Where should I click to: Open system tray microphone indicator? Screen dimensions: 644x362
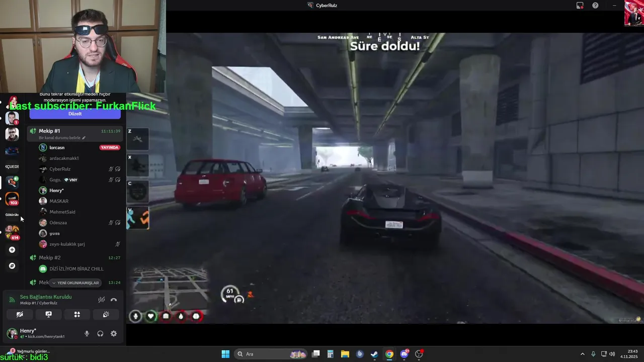click(593, 354)
